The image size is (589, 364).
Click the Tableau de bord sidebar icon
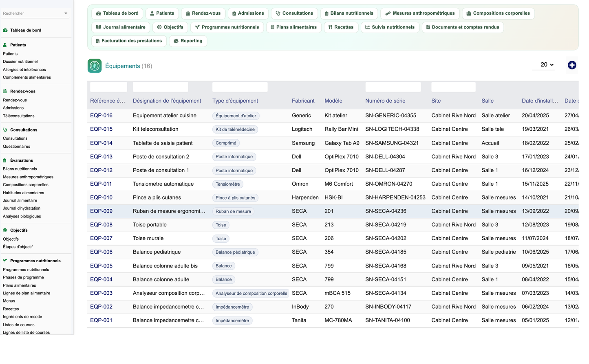tap(5, 30)
